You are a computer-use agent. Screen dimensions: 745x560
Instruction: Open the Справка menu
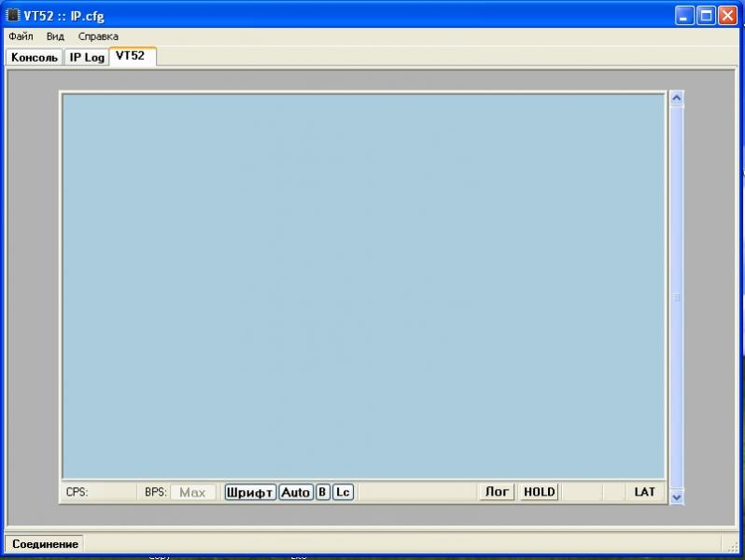[x=98, y=36]
